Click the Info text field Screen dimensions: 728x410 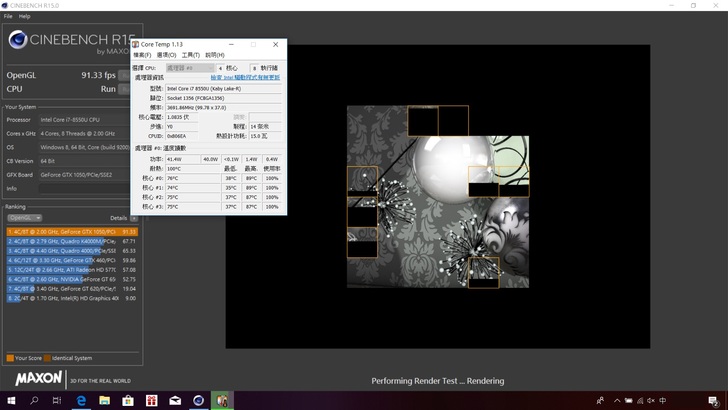[85, 188]
